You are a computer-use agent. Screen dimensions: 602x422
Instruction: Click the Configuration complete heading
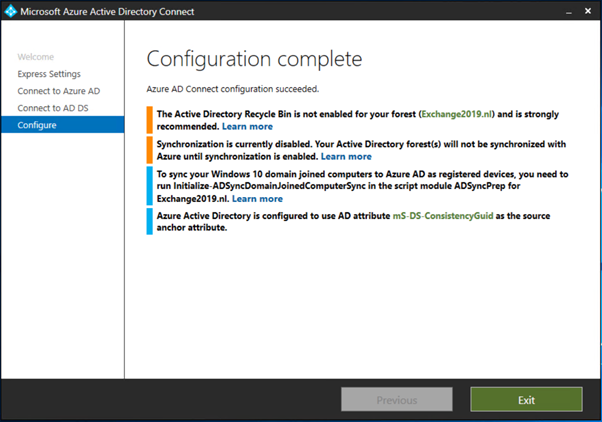pos(254,59)
